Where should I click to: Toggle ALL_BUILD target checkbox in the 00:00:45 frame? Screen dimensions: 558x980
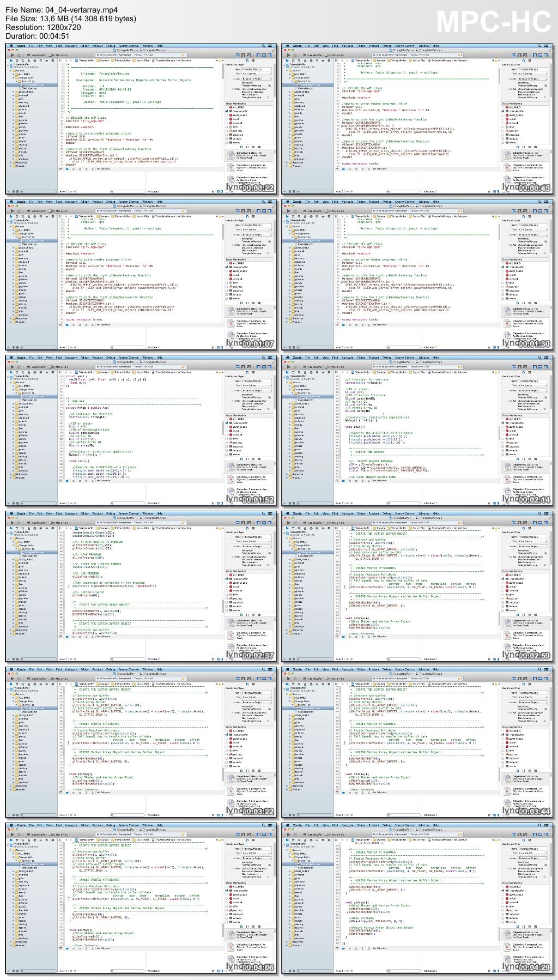504,108
